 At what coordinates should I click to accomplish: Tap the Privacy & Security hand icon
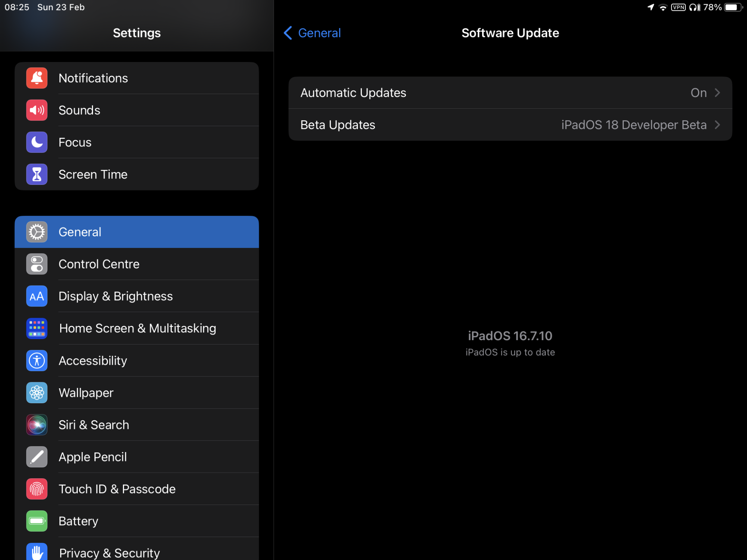pos(37,552)
